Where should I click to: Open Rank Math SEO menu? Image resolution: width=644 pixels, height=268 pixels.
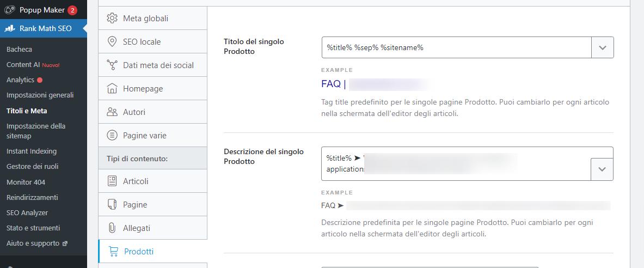click(45, 28)
